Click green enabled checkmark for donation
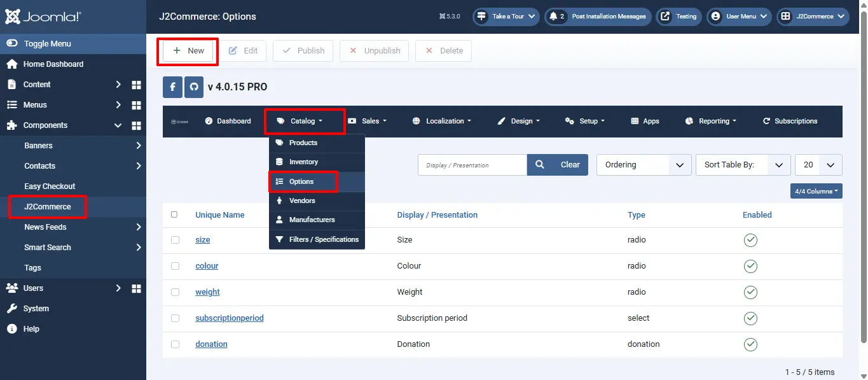 pyautogui.click(x=750, y=344)
